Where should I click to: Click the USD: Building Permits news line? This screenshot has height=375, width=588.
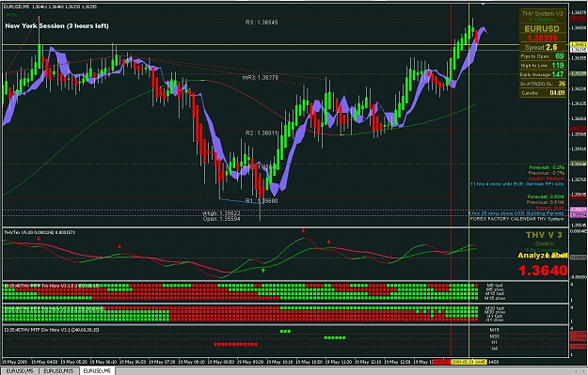[x=517, y=213]
